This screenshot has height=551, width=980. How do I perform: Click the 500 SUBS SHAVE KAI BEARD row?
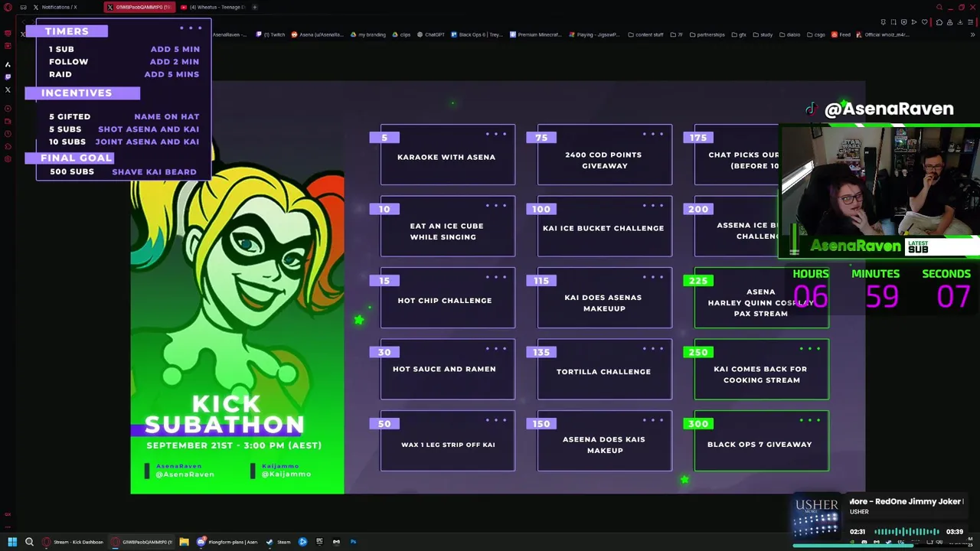122,172
